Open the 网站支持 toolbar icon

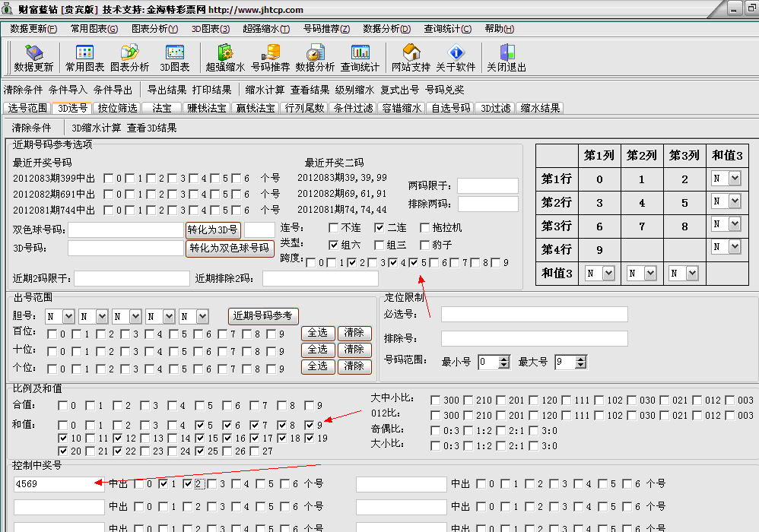coord(411,58)
